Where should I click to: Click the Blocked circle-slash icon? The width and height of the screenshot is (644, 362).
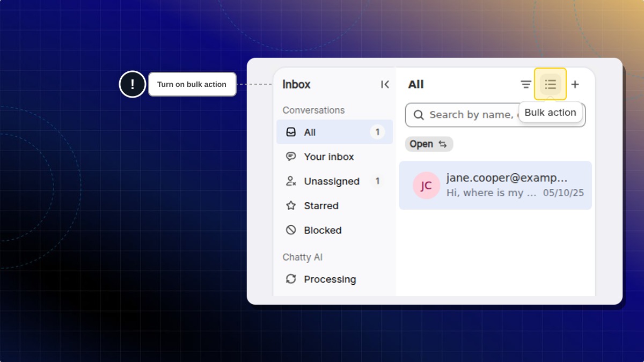pyautogui.click(x=291, y=230)
